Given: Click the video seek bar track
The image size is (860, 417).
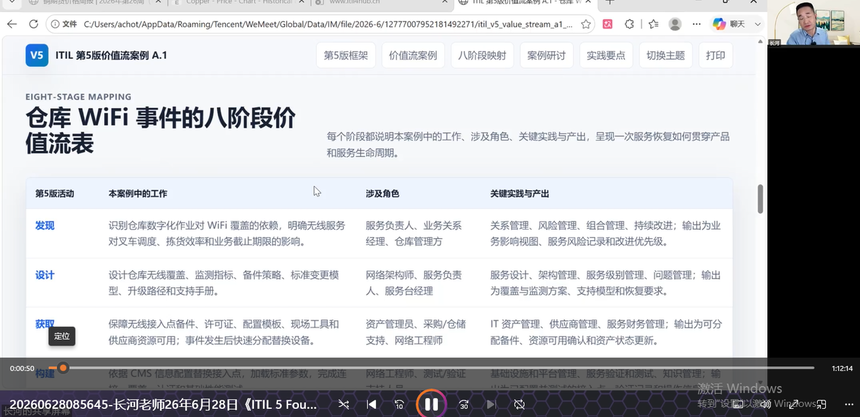Looking at the screenshot, I should tap(431, 368).
